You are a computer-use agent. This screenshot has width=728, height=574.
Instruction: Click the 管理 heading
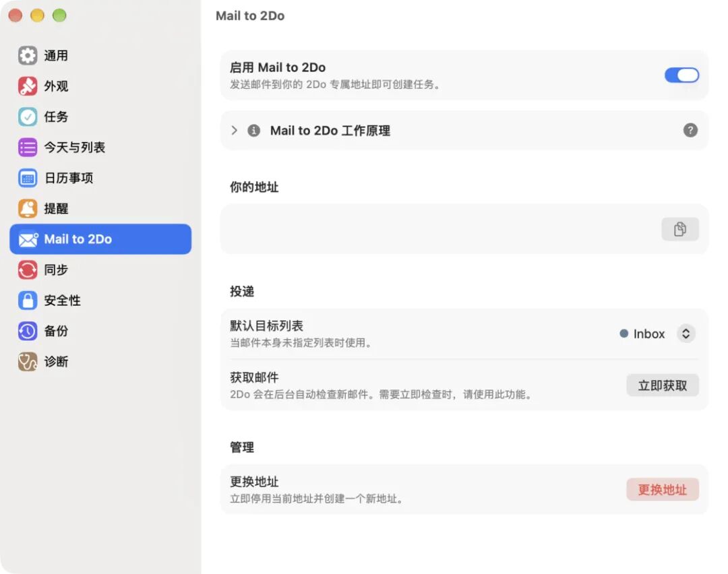pyautogui.click(x=242, y=447)
